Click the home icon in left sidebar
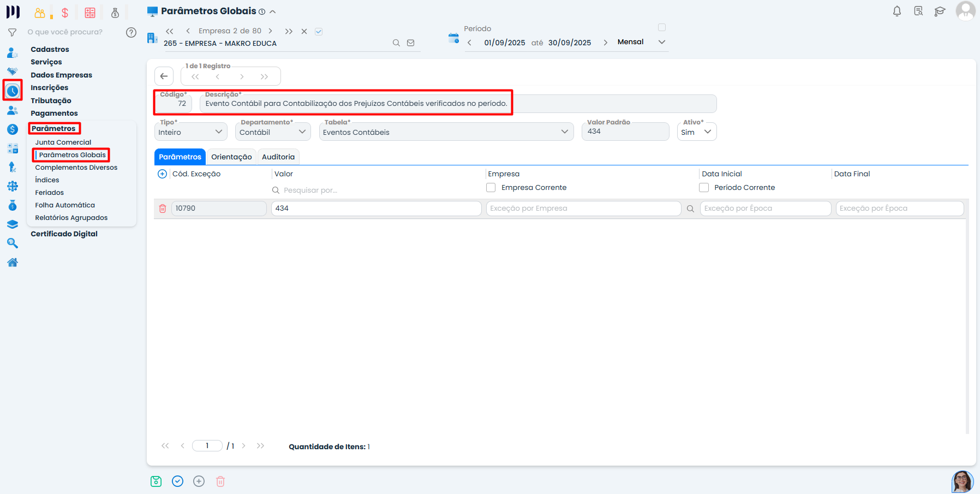The width and height of the screenshot is (980, 494). (x=13, y=263)
